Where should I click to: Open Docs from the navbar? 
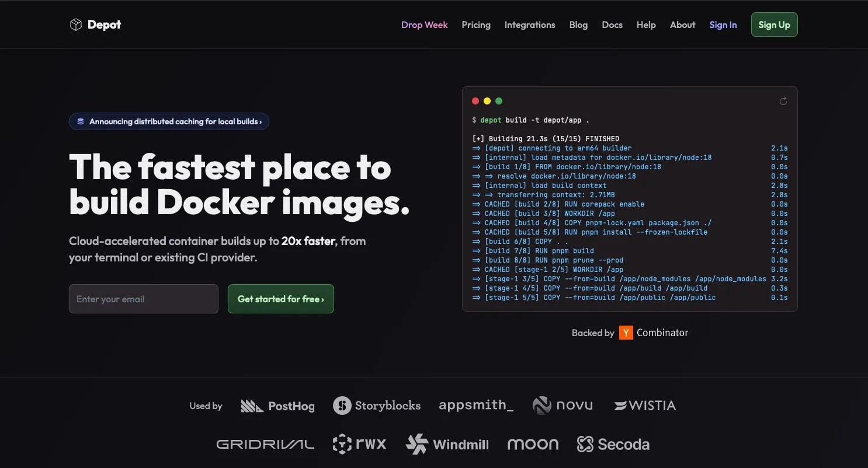coord(612,25)
